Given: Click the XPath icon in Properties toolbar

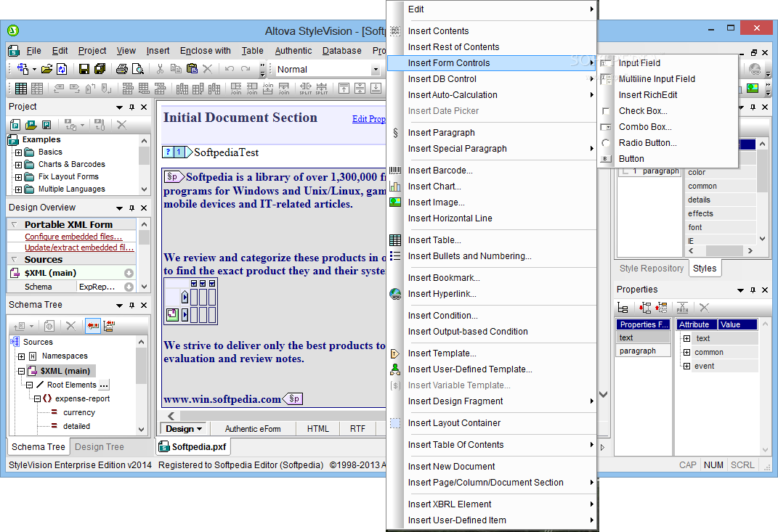Looking at the screenshot, I should [x=682, y=308].
